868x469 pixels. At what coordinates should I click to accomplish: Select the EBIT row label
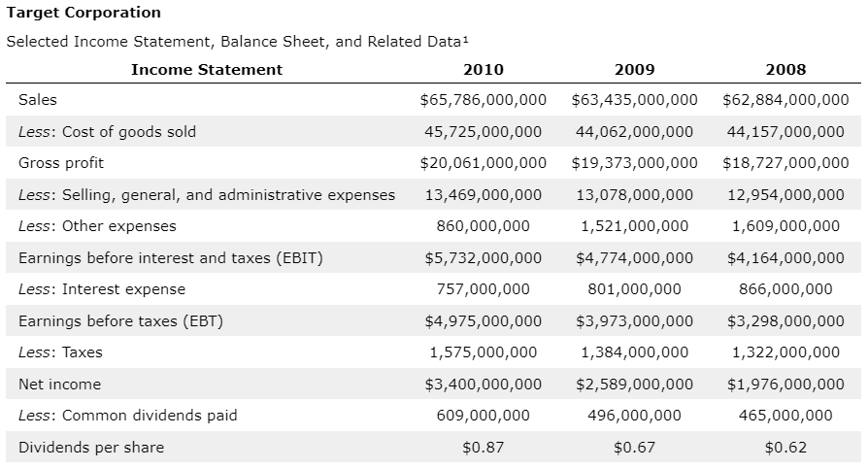171,258
